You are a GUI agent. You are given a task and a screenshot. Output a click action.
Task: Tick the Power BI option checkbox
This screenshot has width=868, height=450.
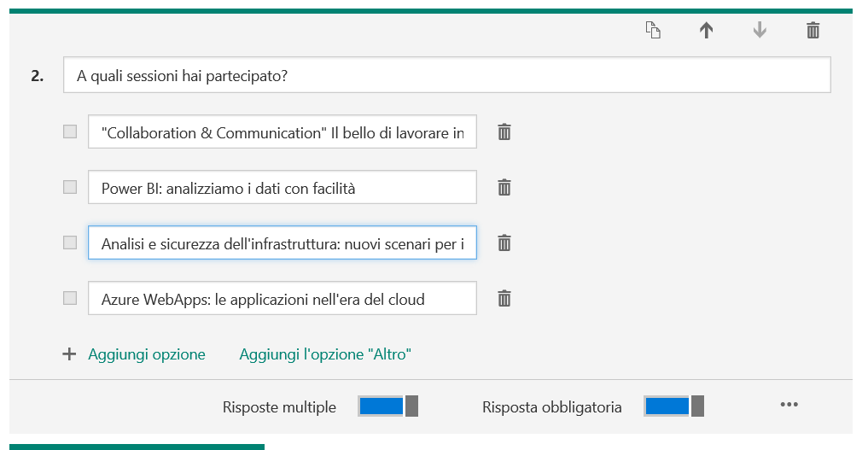pyautogui.click(x=70, y=188)
